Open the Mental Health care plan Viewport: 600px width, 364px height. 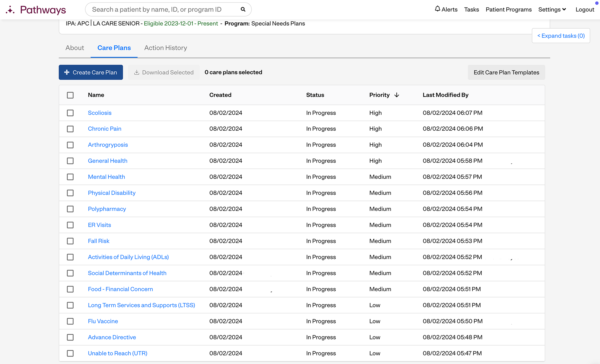pos(106,177)
